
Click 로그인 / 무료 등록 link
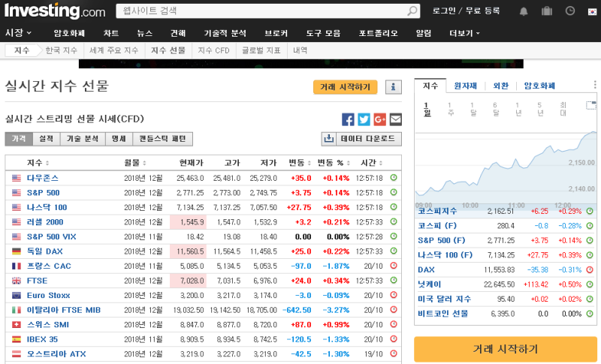click(466, 11)
